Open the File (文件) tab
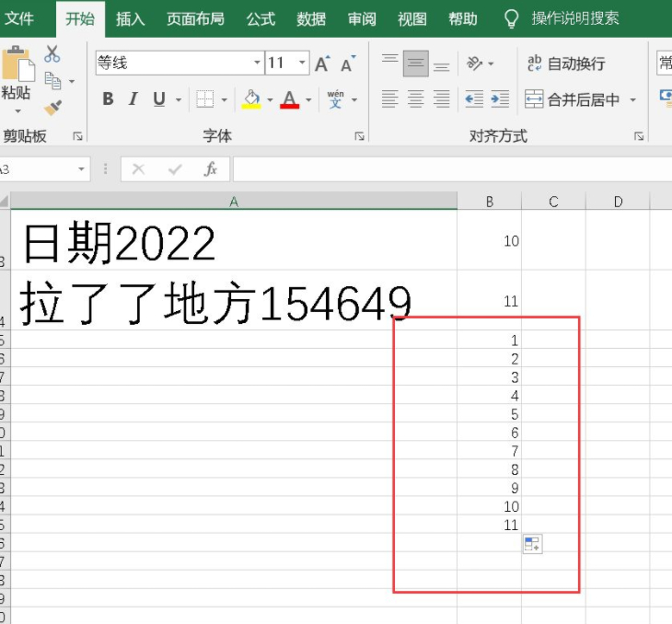This screenshot has height=624, width=672. tap(18, 18)
